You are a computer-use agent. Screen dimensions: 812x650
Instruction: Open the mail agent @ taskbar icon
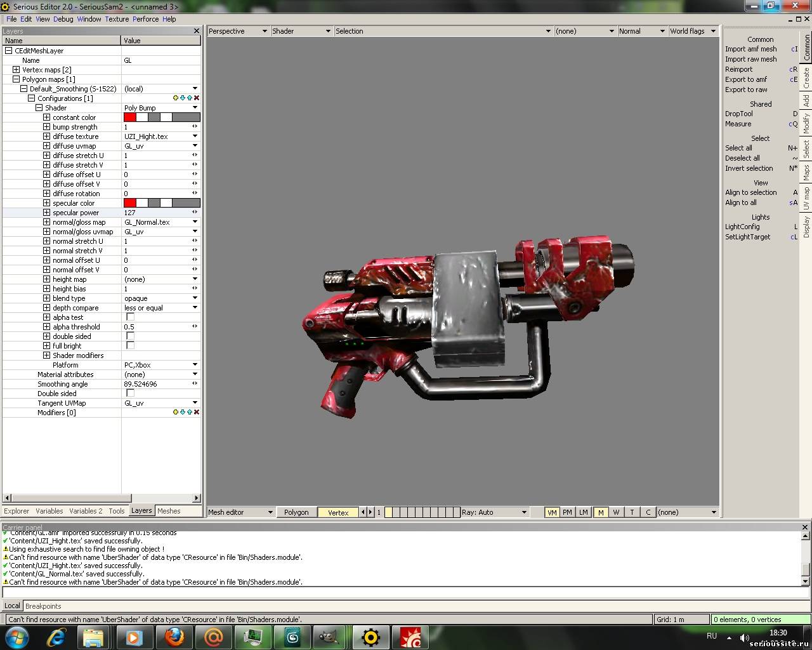213,637
